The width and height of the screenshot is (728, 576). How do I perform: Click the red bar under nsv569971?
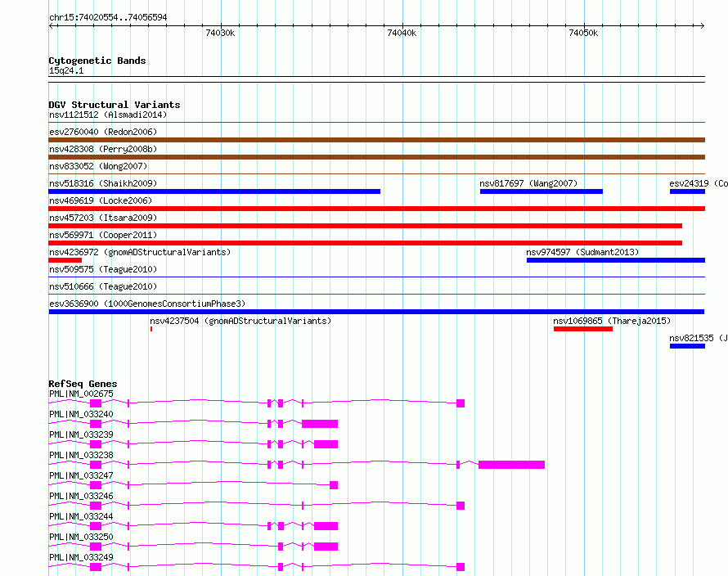tap(366, 243)
